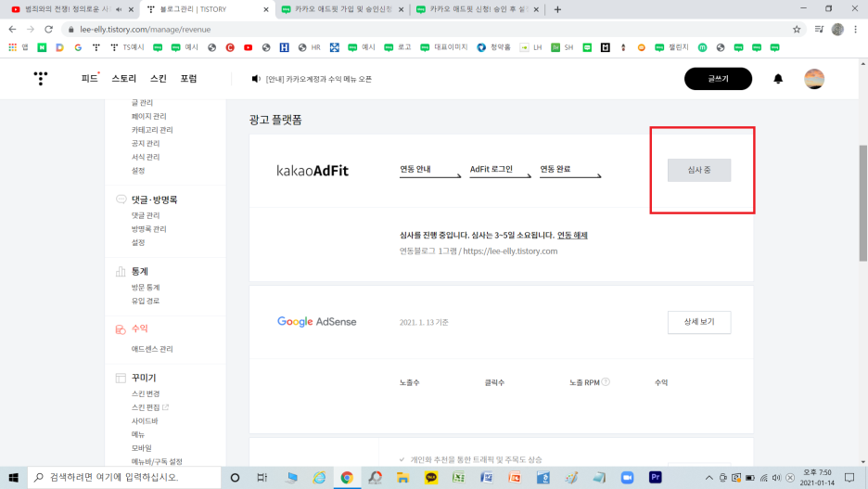This screenshot has width=868, height=489.
Task: Open the 피드 menu item
Action: tap(89, 79)
